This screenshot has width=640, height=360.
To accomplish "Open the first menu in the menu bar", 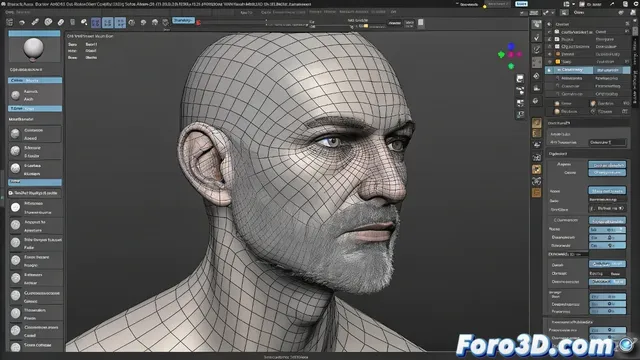I will [x=9, y=12].
